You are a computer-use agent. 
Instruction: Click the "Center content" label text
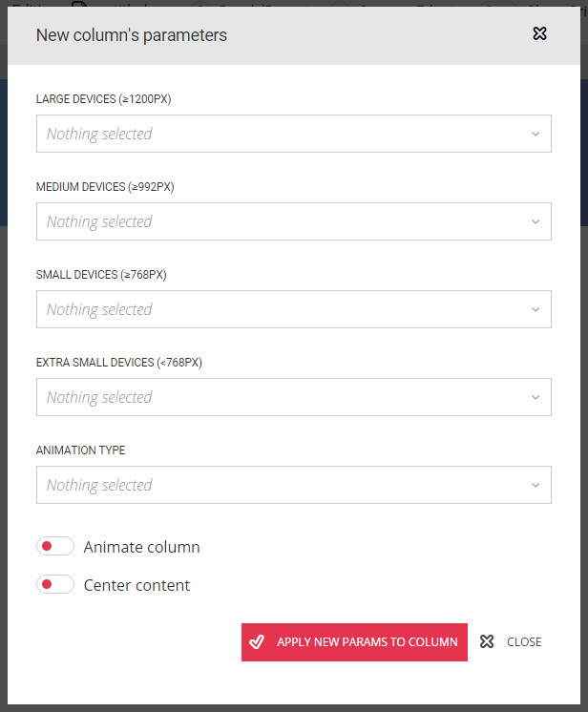click(136, 585)
